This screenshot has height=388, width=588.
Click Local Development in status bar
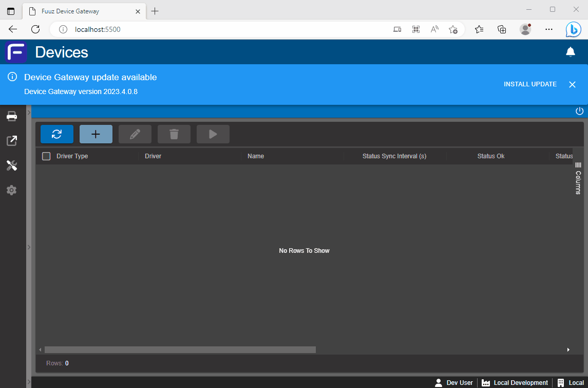tap(515, 383)
